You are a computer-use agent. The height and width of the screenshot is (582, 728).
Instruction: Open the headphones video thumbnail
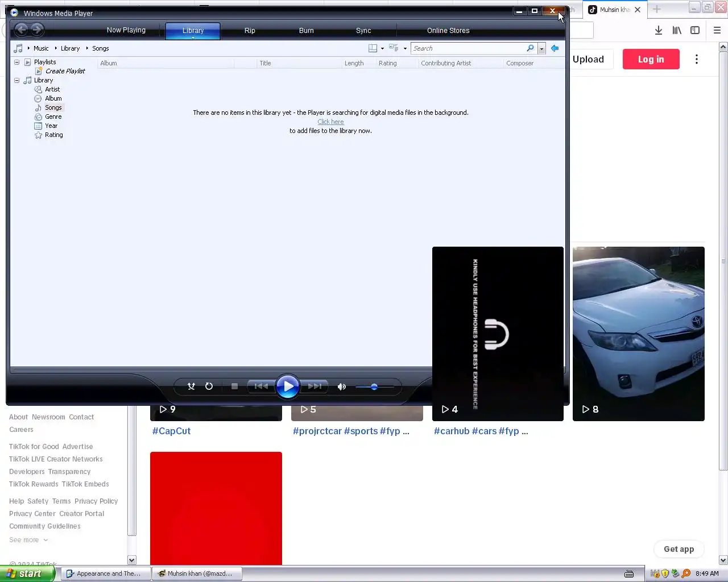click(498, 334)
